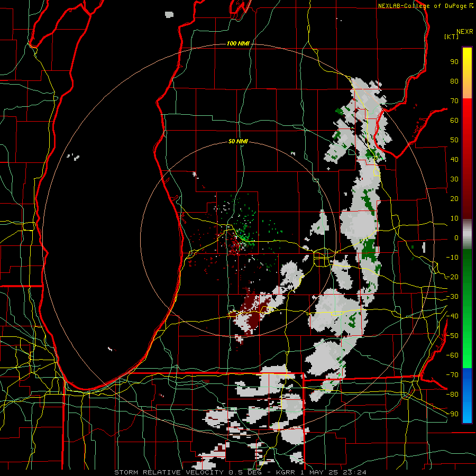Select the "-10" scale value
This screenshot has width=476, height=476.
tap(452, 258)
